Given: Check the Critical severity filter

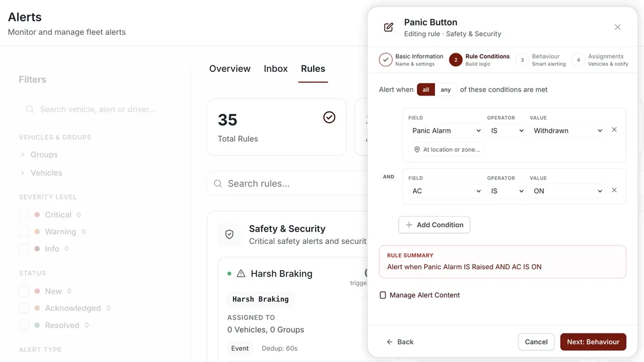Looking at the screenshot, I should click(x=24, y=215).
